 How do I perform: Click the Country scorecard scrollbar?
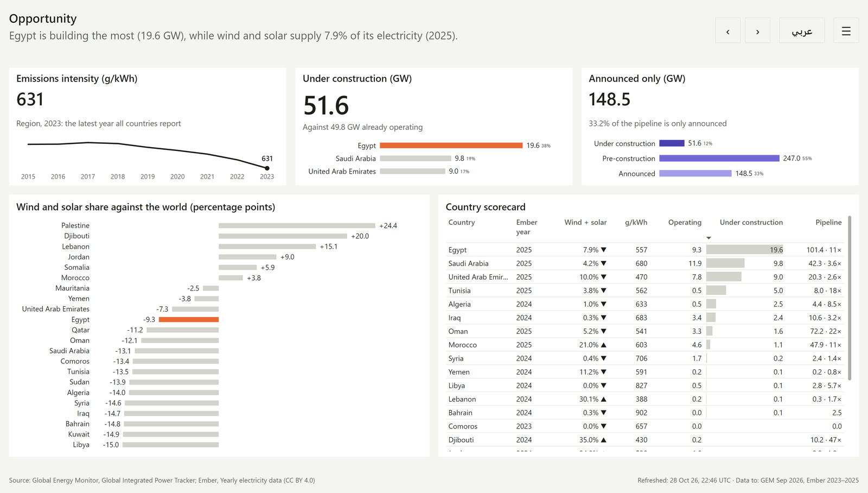pos(850,298)
